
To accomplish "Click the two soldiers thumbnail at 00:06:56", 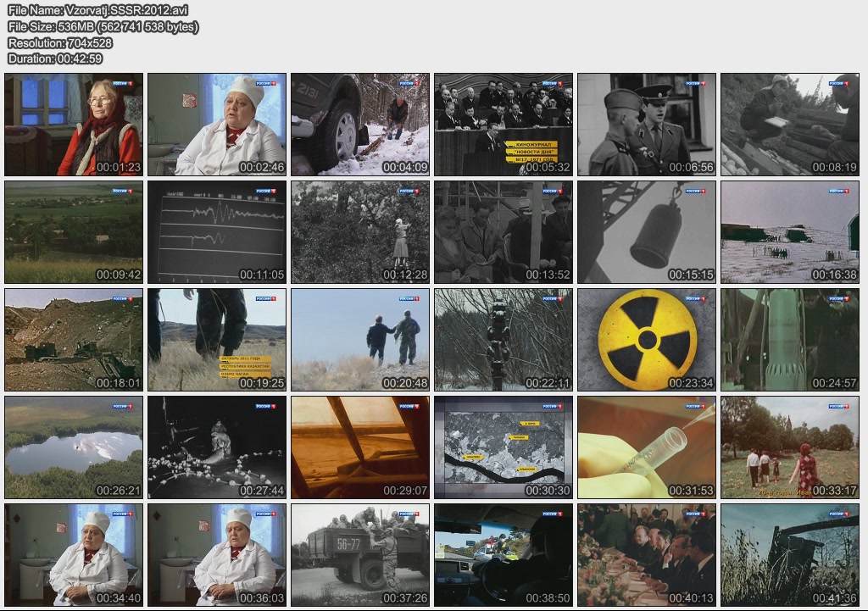I will pos(647,125).
